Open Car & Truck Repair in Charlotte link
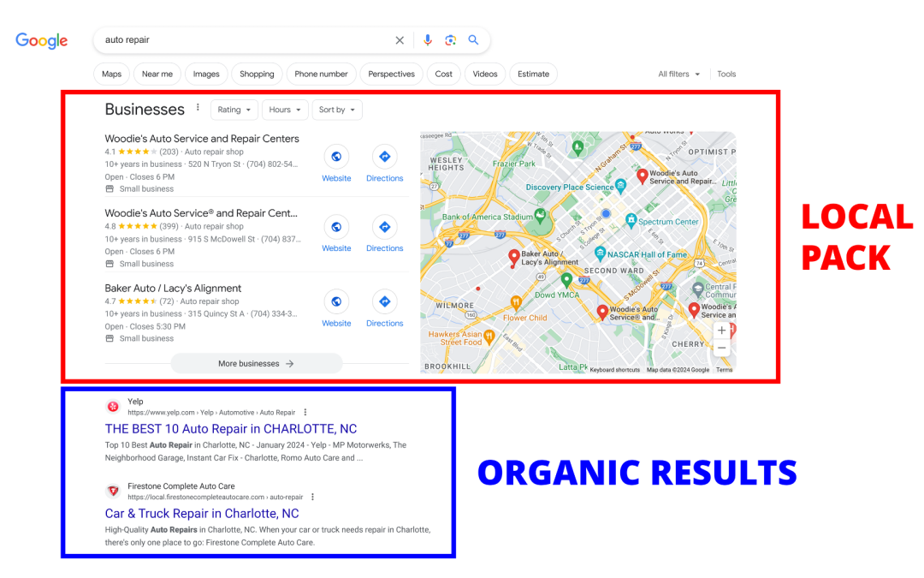This screenshot has width=924, height=578. coord(202,513)
